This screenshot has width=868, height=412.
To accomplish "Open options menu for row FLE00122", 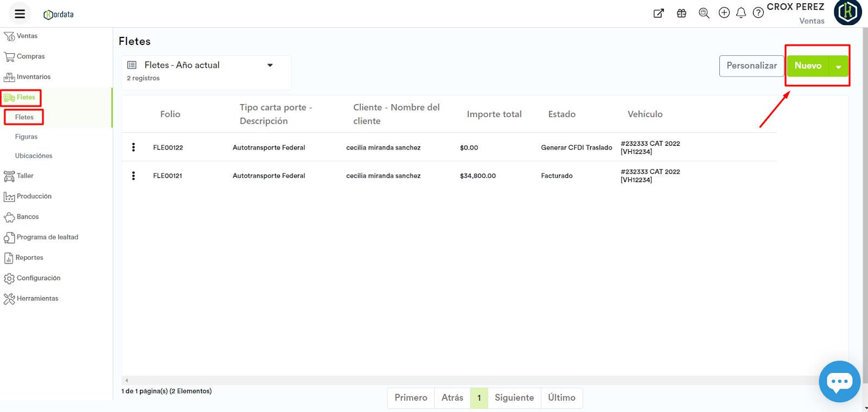I will [133, 147].
